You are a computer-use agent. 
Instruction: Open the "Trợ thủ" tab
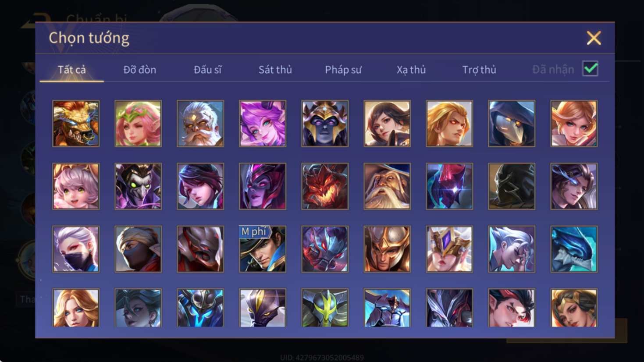click(479, 70)
